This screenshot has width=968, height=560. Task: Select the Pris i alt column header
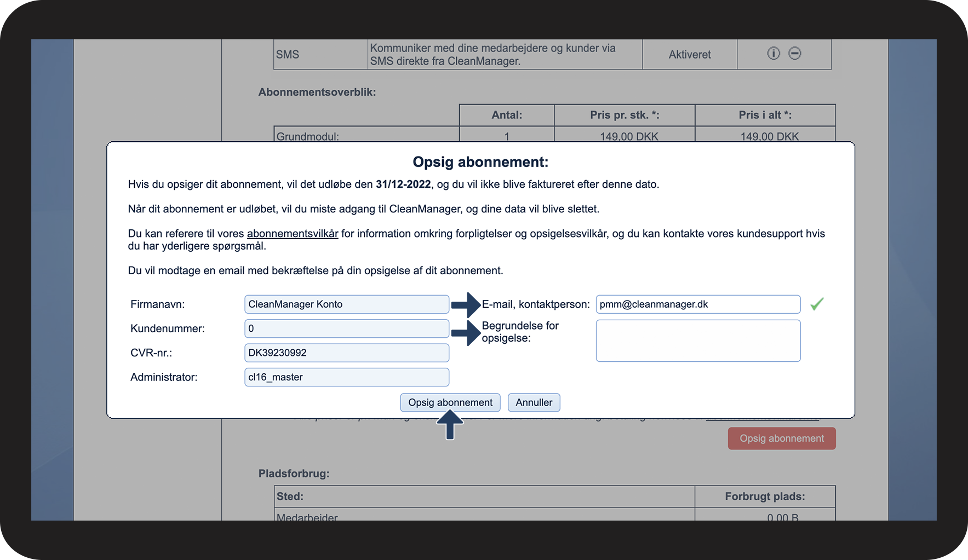click(765, 115)
